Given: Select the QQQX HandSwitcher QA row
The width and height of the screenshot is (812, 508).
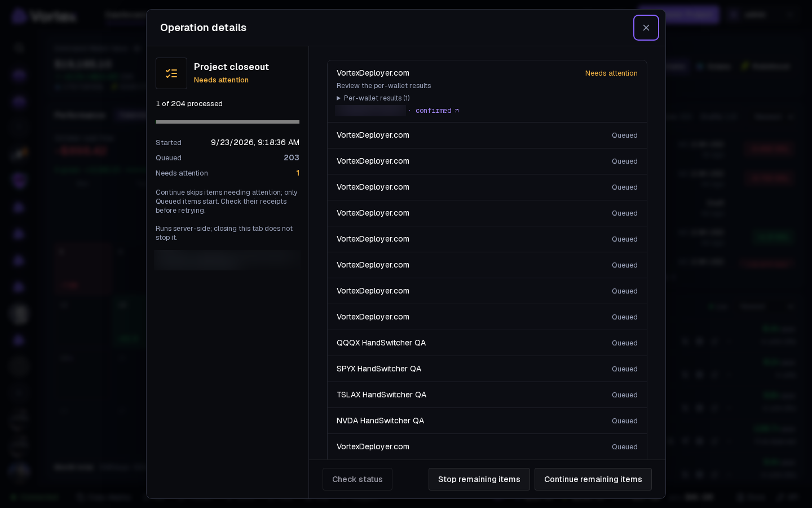Looking at the screenshot, I should pyautogui.click(x=487, y=343).
